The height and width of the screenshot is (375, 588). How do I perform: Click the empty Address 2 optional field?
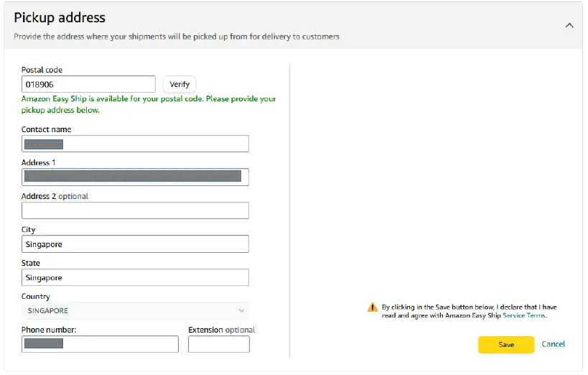(x=135, y=210)
